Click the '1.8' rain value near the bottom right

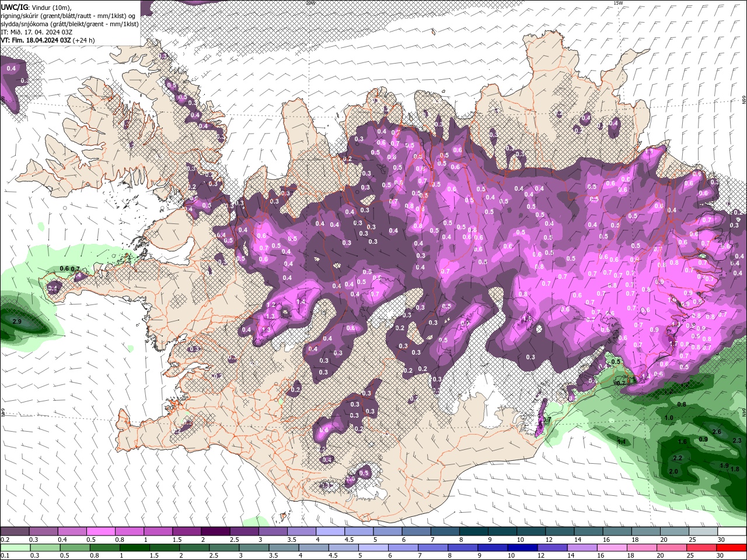pyautogui.click(x=735, y=468)
